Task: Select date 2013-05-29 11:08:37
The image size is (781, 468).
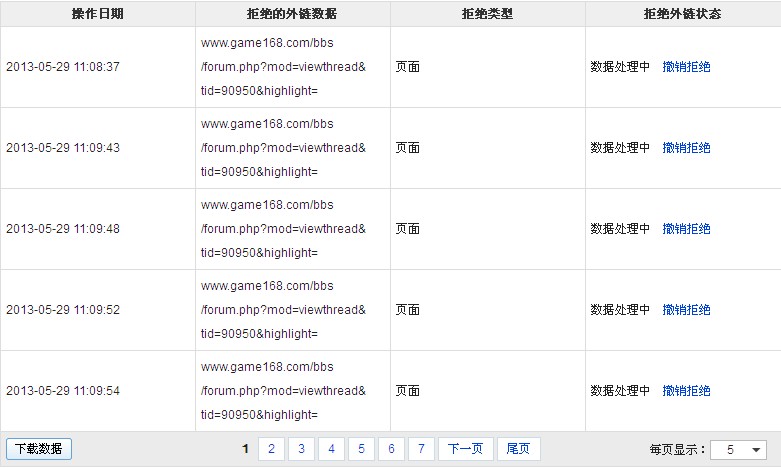Action: 63,67
